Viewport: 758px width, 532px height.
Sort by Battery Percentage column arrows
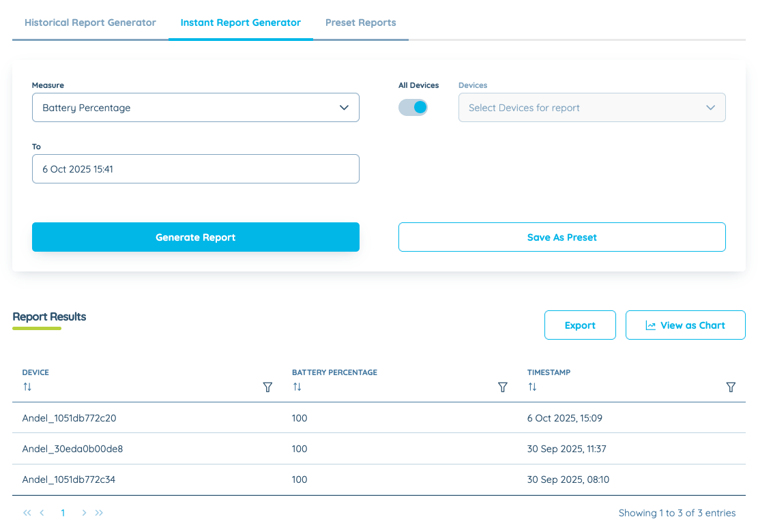[297, 387]
